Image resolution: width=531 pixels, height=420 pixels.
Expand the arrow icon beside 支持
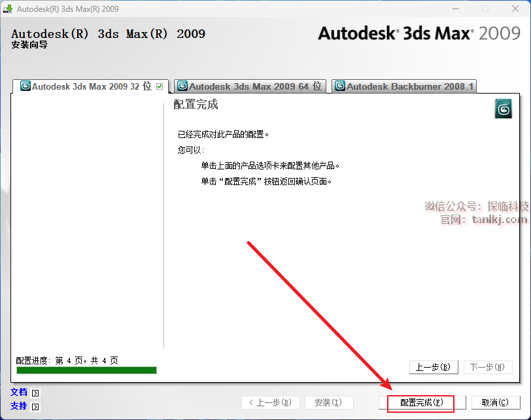coord(35,406)
